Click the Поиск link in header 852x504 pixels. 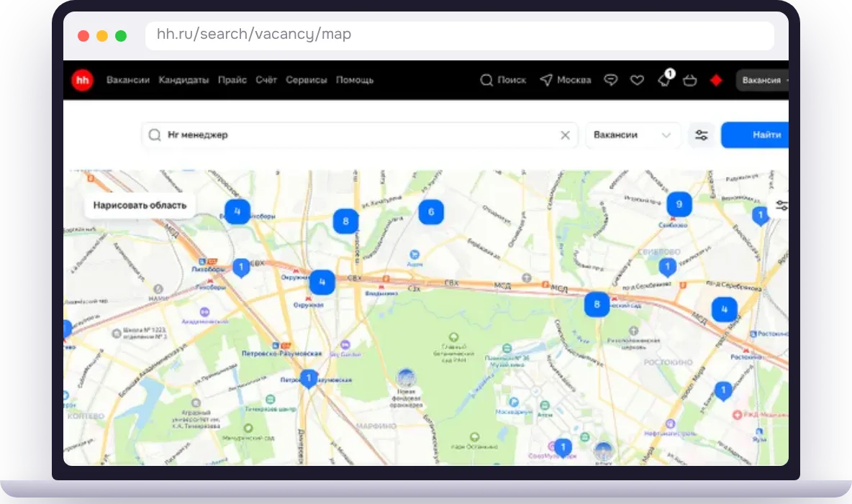tap(503, 81)
